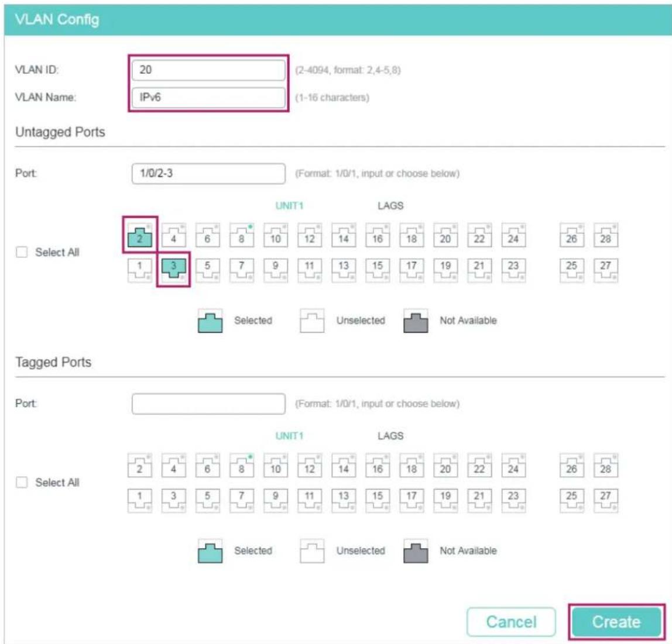Viewport: 672px width, 644px height.
Task: Switch to LAGS tab in Untagged Ports
Action: tap(390, 206)
